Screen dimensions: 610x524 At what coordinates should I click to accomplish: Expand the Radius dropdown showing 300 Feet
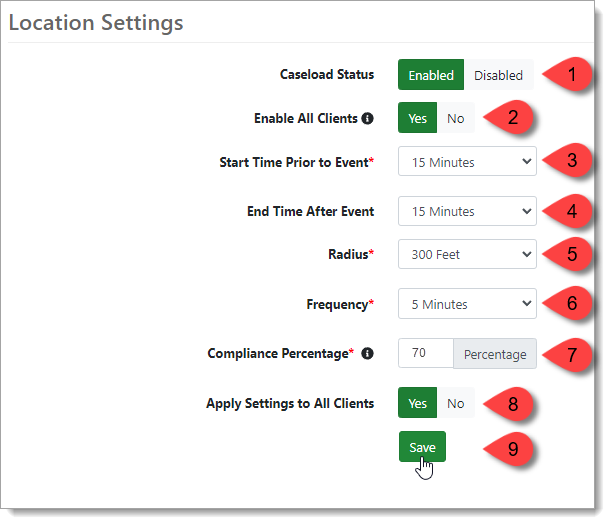click(x=467, y=255)
